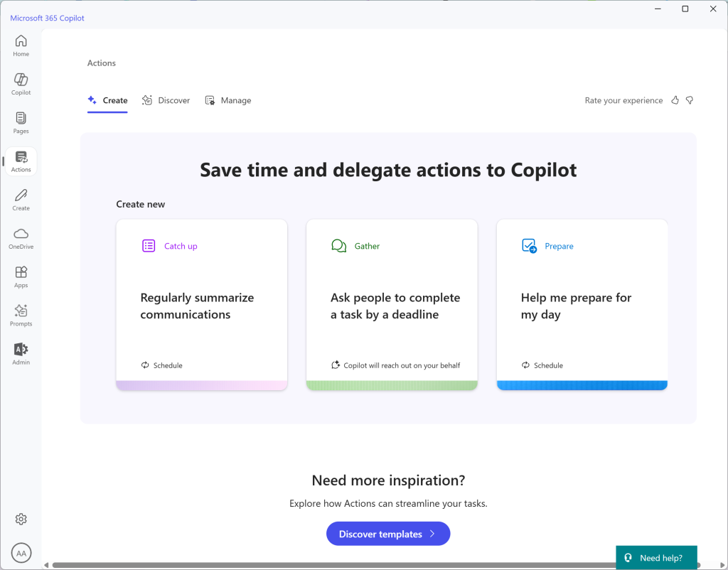Click the Prepare label
Screen dimensions: 728x570
pyautogui.click(x=559, y=246)
